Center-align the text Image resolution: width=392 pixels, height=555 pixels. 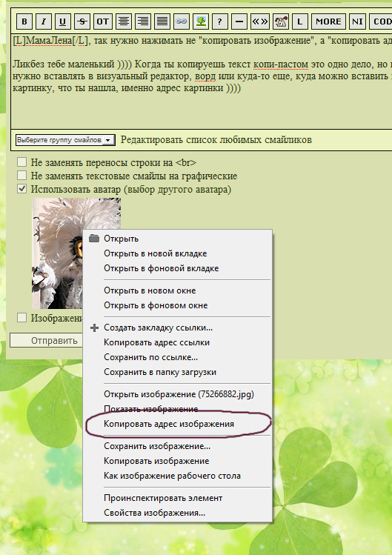coord(124,21)
